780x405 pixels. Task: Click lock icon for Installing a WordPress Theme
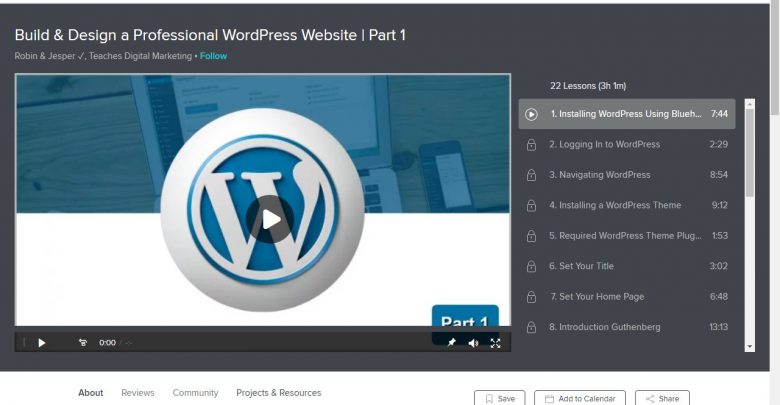coord(531,205)
